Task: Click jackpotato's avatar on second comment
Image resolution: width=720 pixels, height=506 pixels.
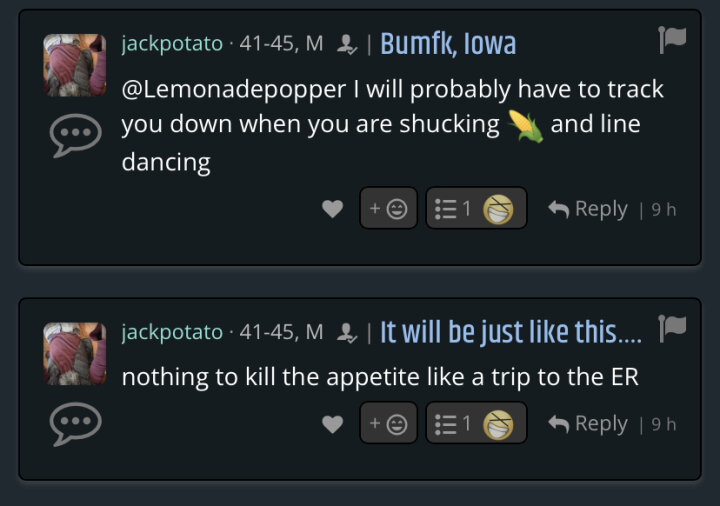Action: (75, 353)
